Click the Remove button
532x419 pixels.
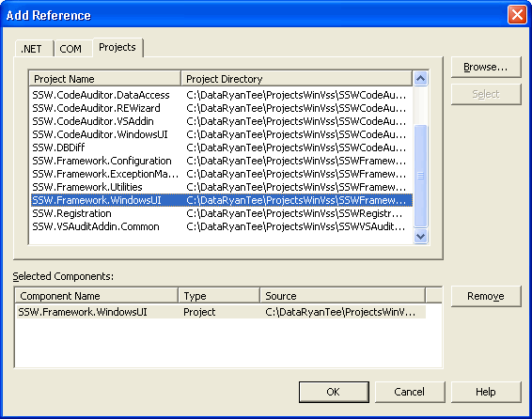(486, 296)
